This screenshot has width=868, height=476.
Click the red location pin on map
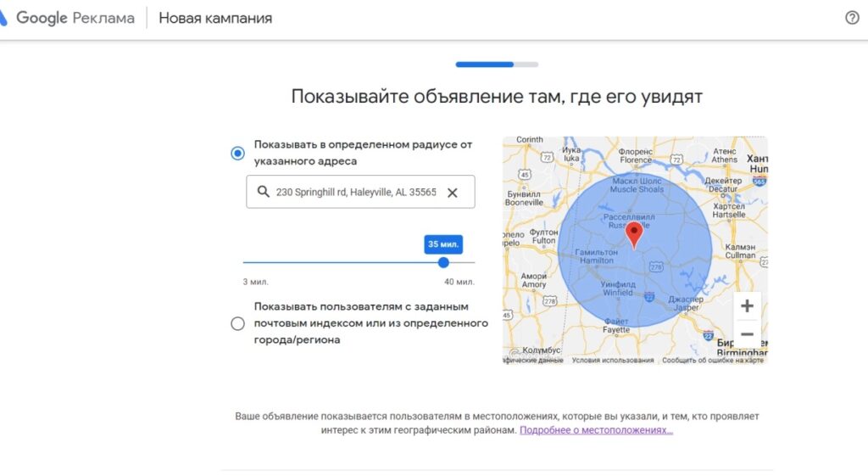[634, 234]
